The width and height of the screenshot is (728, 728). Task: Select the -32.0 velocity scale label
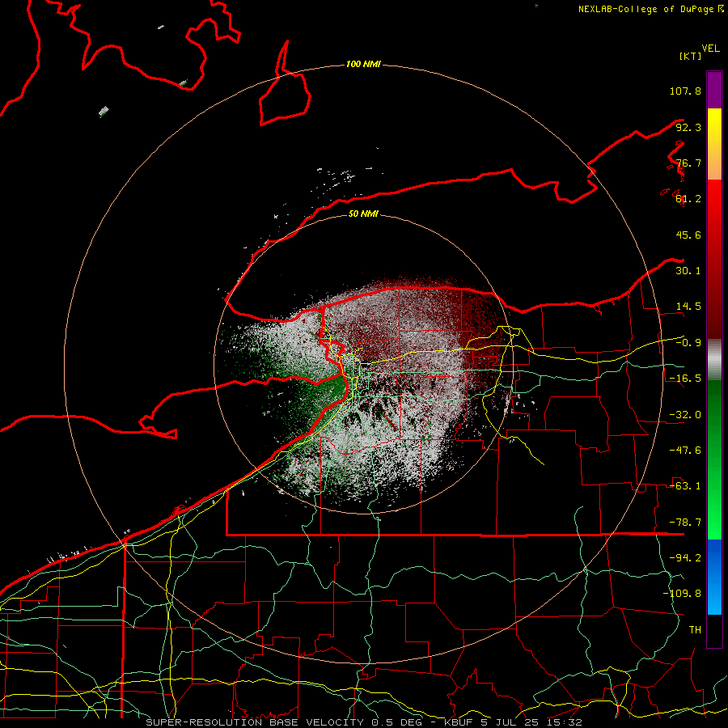coord(685,415)
